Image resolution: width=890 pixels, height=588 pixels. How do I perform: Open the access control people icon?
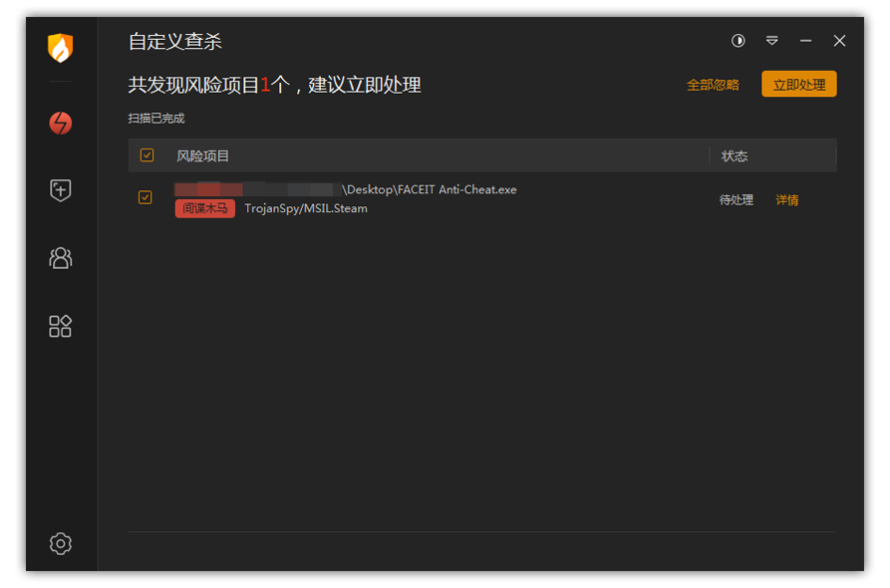[x=61, y=258]
